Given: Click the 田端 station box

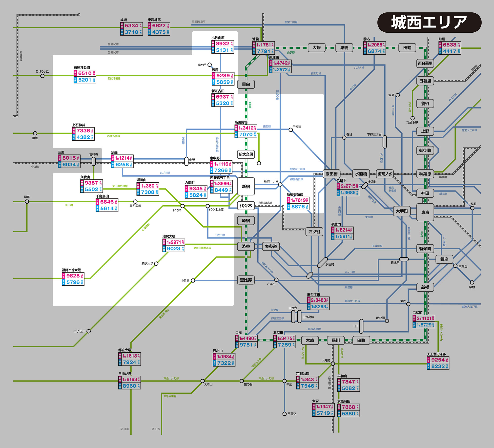Looking at the screenshot, I should click(x=407, y=48).
